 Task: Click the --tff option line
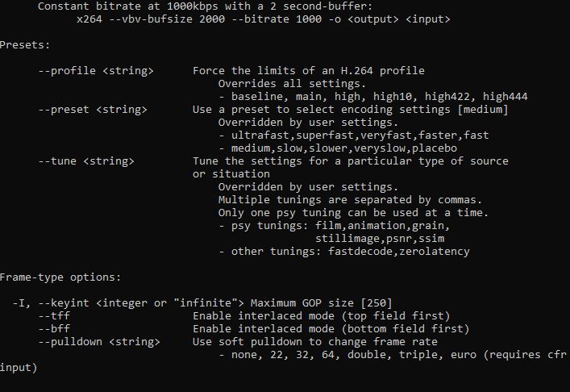(244, 315)
